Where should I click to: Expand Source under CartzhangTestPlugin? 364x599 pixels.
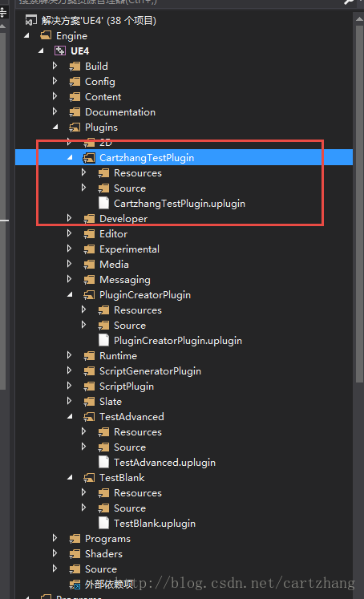point(83,188)
